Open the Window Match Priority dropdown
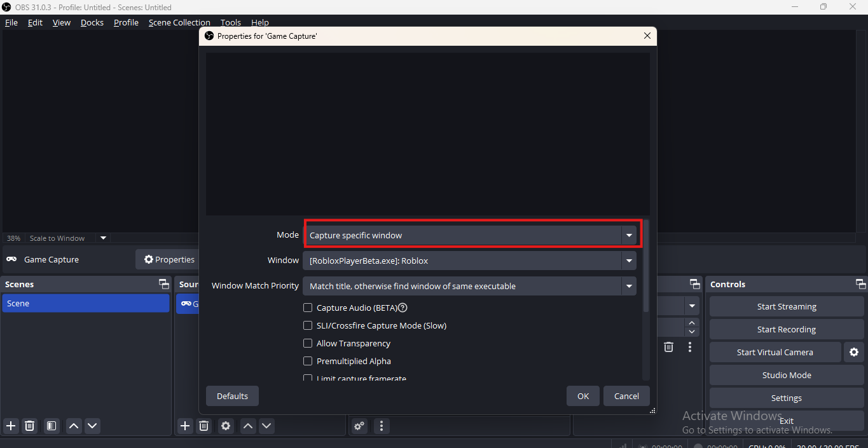Screen dimensions: 868x448 pos(469,286)
